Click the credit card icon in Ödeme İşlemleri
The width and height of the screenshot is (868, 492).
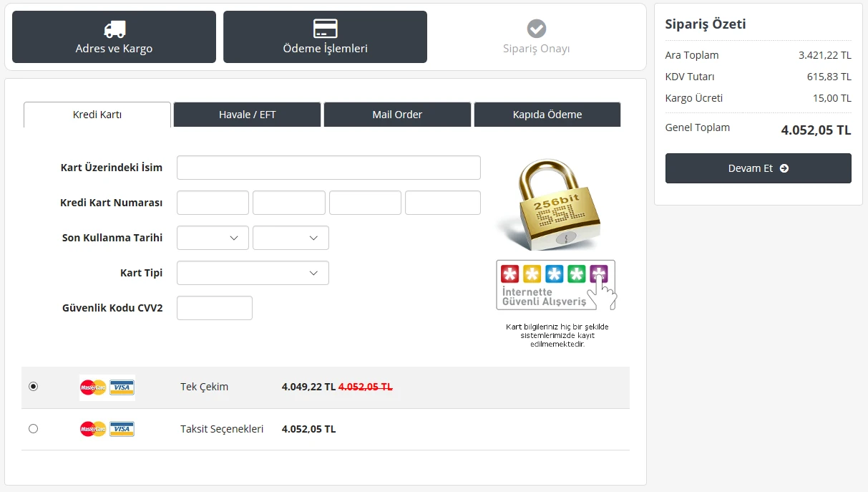click(326, 29)
